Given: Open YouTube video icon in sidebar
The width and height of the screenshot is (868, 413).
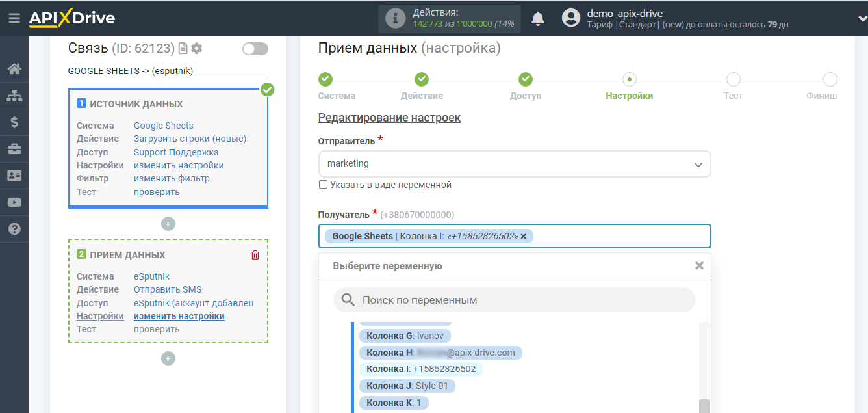Looking at the screenshot, I should [14, 202].
